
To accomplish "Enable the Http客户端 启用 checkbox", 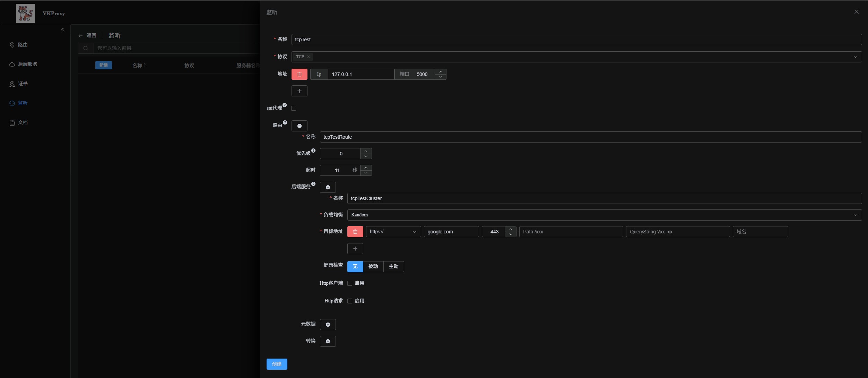I will click(x=350, y=283).
